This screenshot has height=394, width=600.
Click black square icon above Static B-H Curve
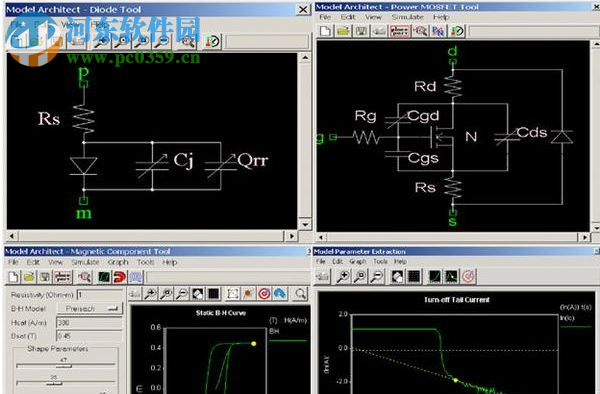pyautogui.click(x=214, y=294)
